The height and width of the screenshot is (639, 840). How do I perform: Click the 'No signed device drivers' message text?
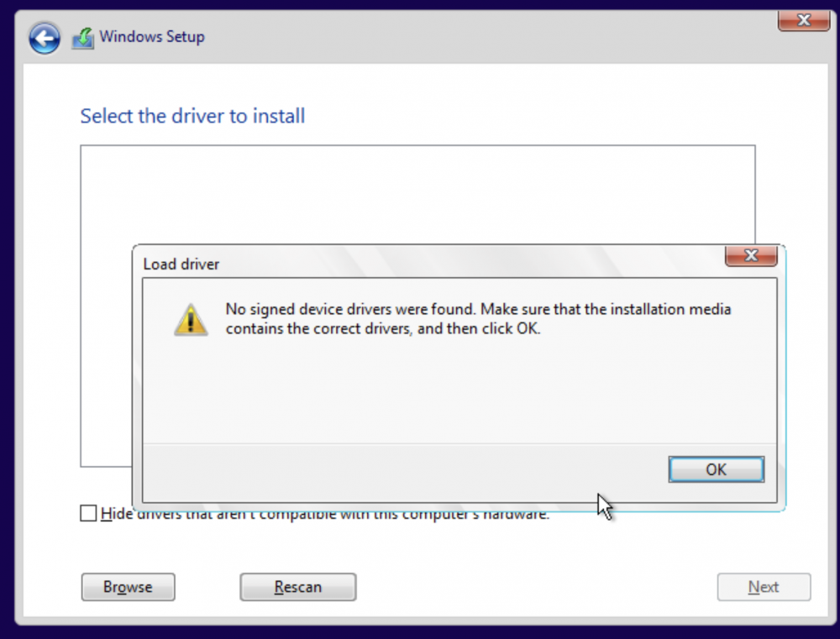[478, 319]
